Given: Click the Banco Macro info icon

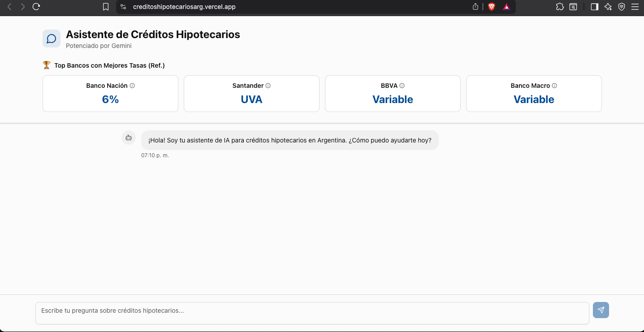Looking at the screenshot, I should click(554, 85).
